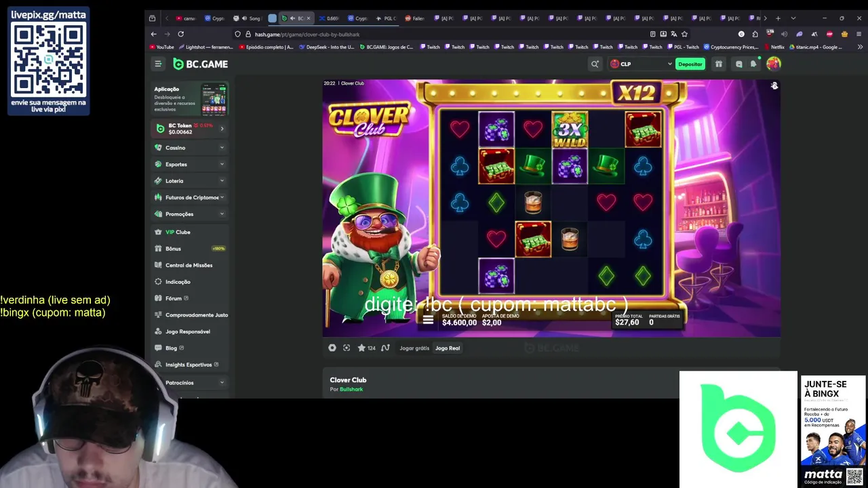Select Jogo Real mode
Screen dimensions: 868x488
click(448, 348)
